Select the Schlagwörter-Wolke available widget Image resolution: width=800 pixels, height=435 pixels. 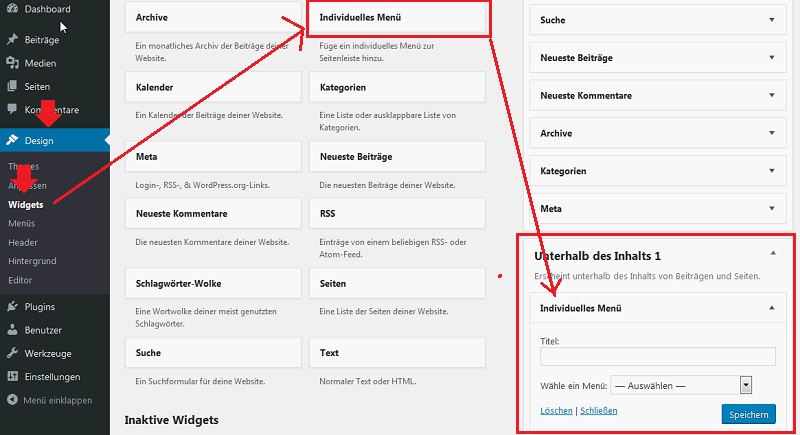point(213,284)
